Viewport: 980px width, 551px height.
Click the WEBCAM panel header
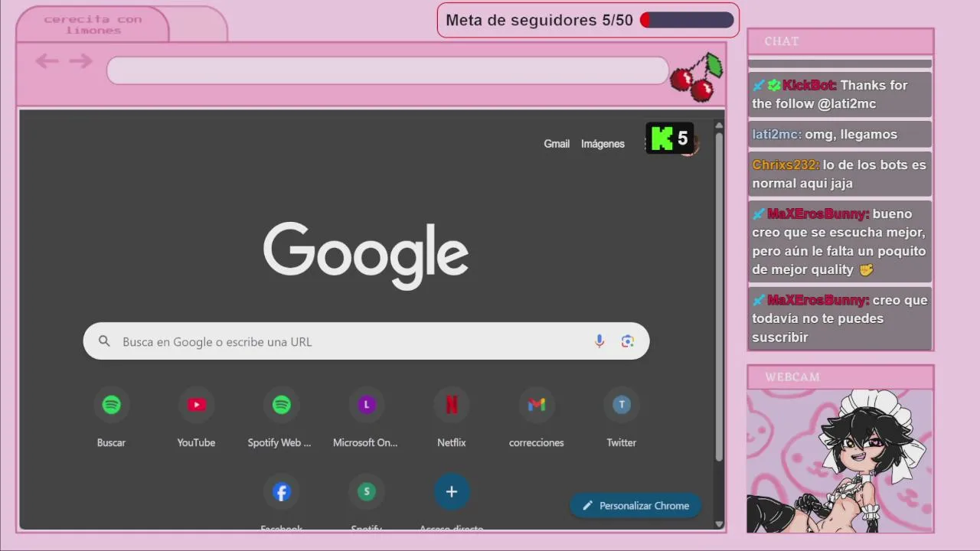(x=840, y=377)
